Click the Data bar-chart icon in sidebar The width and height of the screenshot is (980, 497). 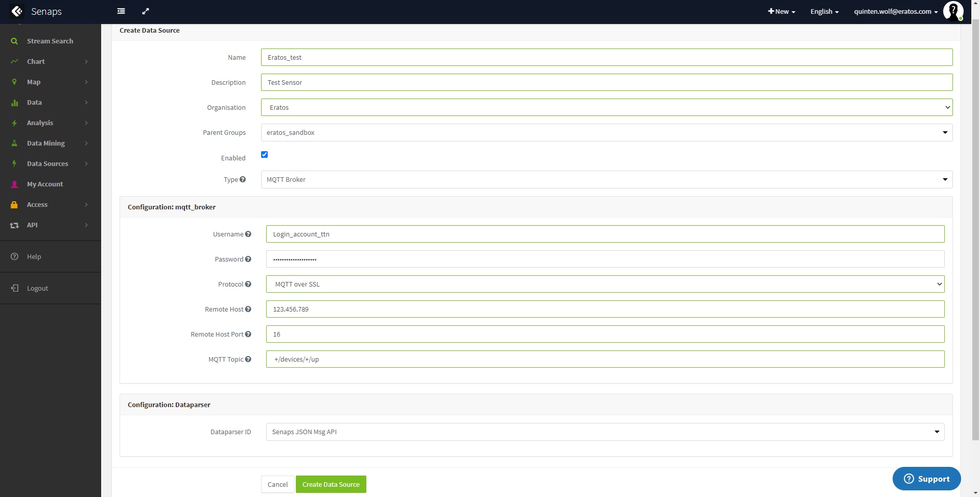point(14,102)
